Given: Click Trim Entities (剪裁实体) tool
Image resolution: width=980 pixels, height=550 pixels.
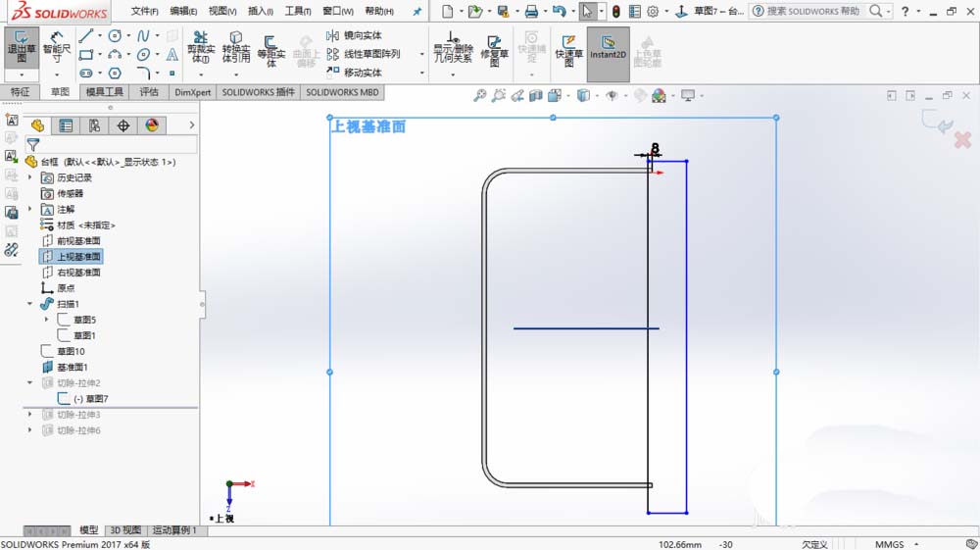Looking at the screenshot, I should tap(201, 47).
